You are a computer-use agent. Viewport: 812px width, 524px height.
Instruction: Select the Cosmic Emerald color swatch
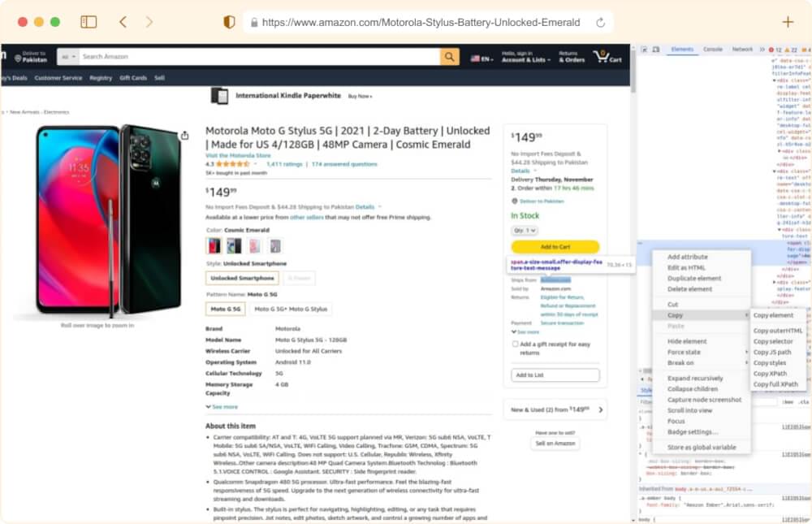tap(215, 245)
